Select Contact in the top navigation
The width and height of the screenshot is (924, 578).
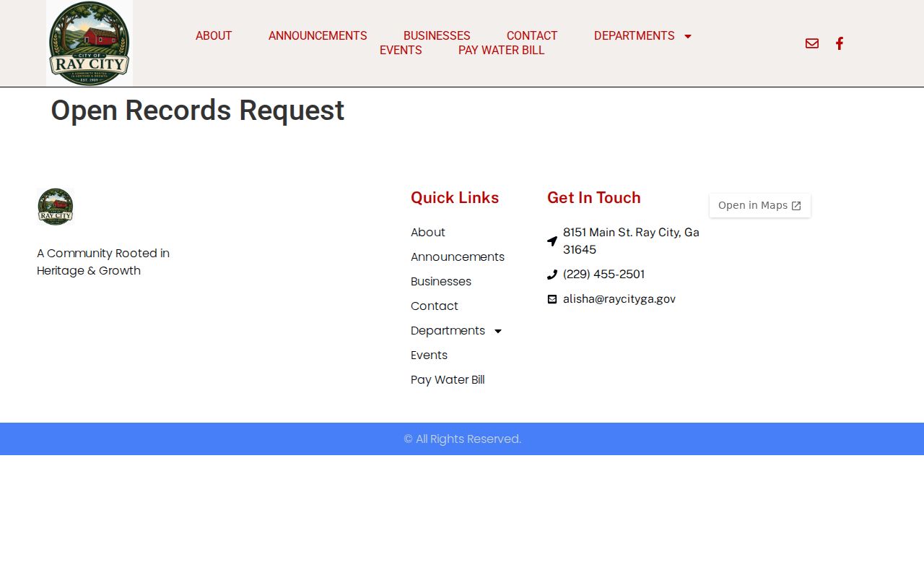click(532, 36)
